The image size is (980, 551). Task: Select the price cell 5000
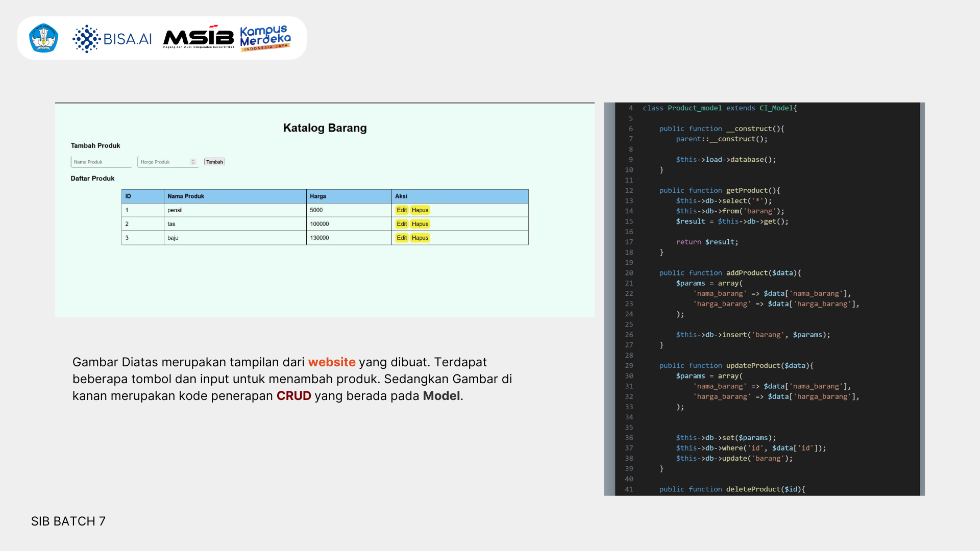349,210
